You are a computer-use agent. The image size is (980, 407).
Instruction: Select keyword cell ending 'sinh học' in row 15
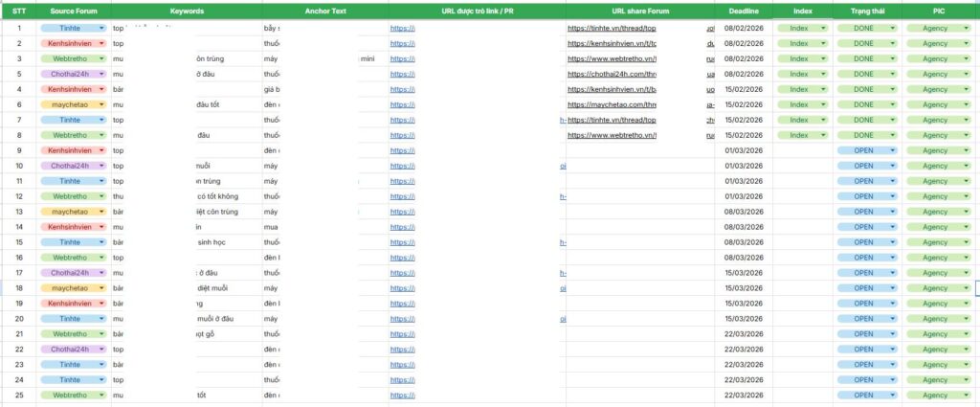coord(187,242)
